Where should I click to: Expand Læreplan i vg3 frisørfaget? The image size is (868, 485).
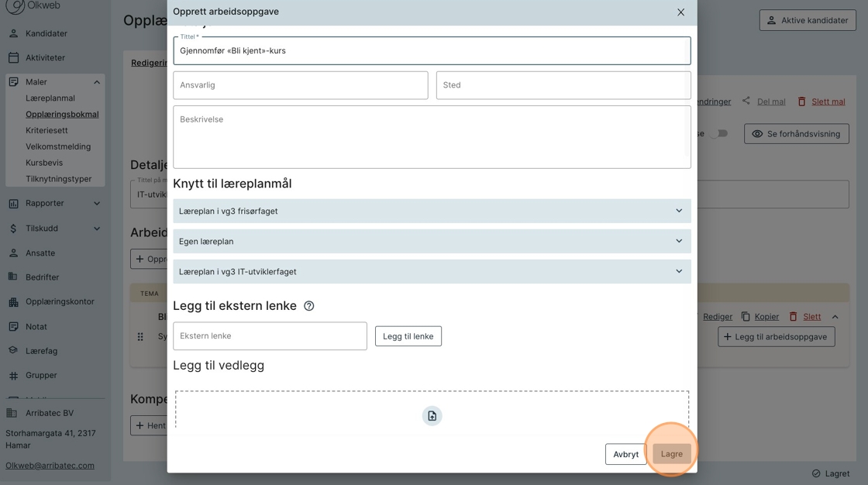[432, 211]
